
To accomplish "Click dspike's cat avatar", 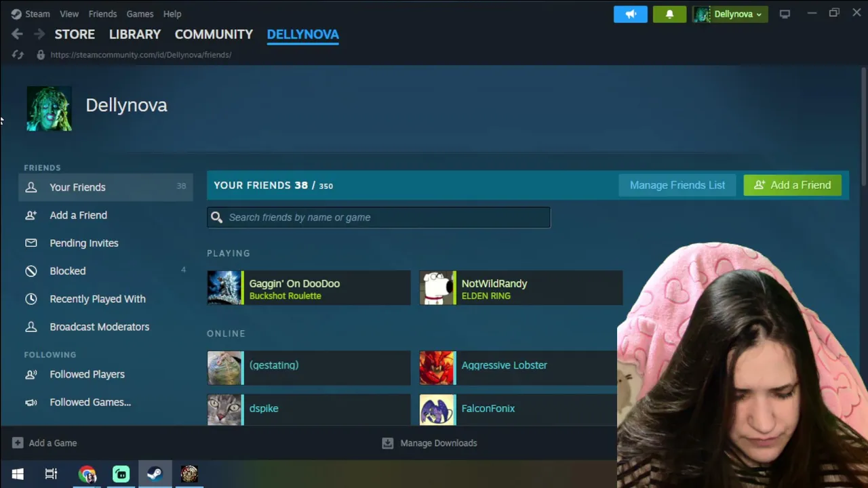I will click(224, 410).
